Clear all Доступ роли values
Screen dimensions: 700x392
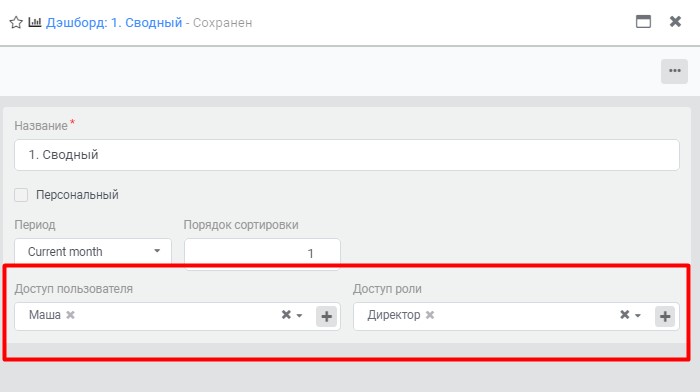pos(625,315)
